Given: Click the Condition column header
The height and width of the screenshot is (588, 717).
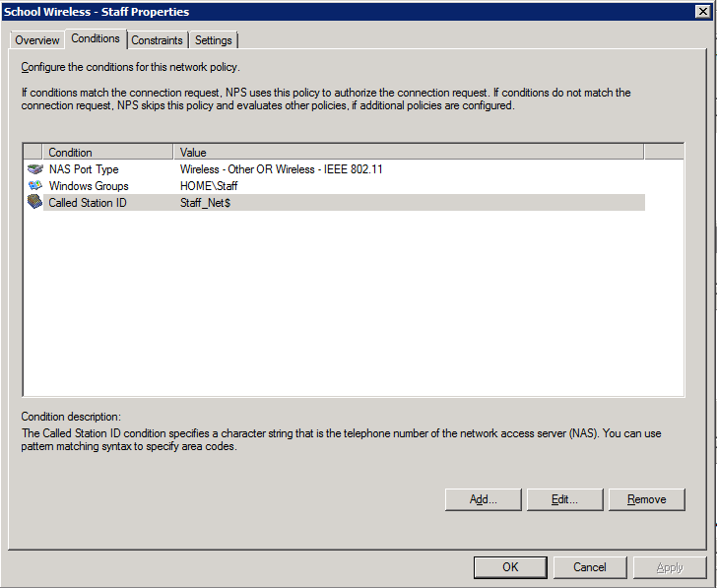Looking at the screenshot, I should pyautogui.click(x=108, y=152).
